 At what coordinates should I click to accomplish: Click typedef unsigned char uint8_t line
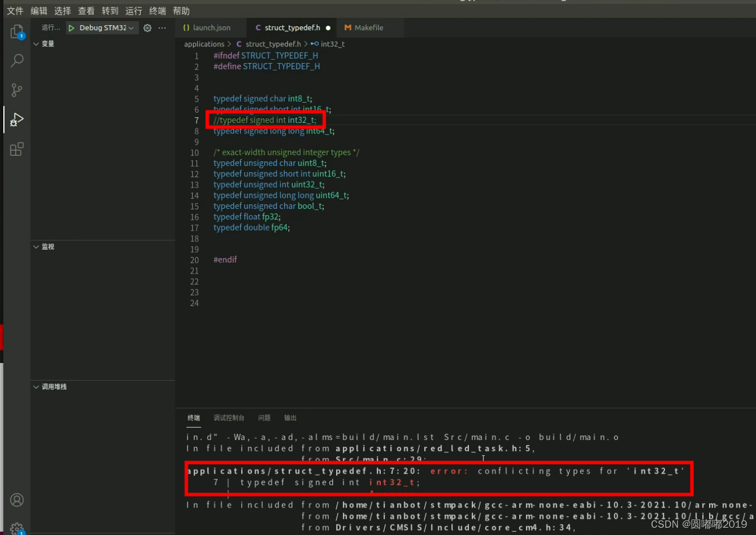(270, 163)
